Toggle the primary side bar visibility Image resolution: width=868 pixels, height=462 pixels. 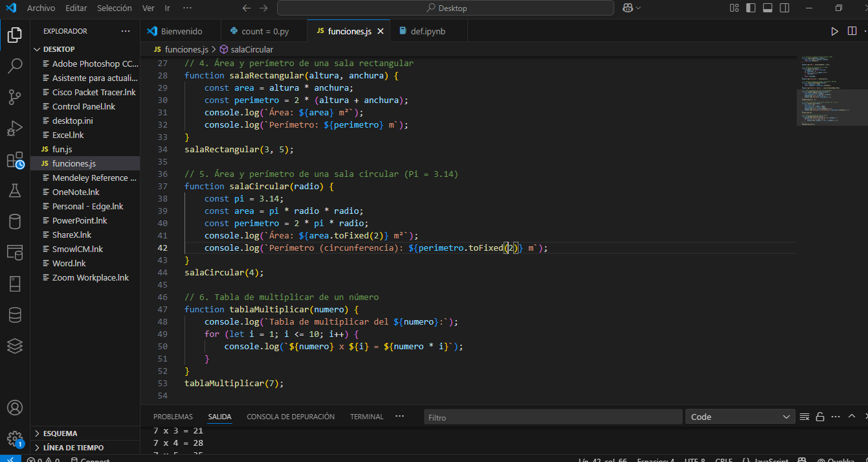tap(751, 8)
